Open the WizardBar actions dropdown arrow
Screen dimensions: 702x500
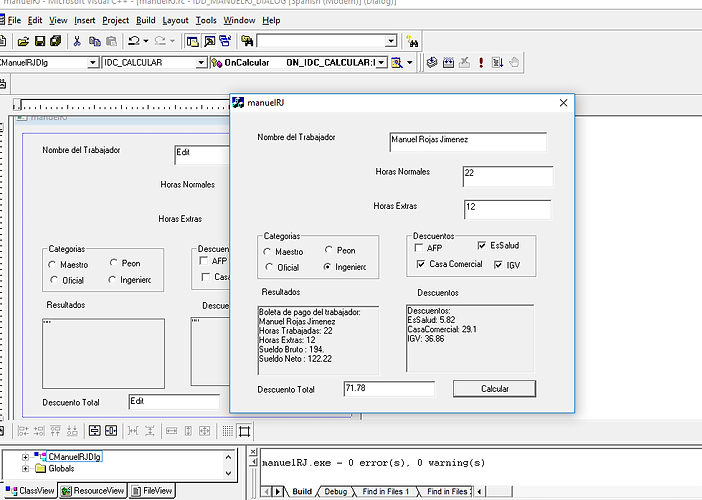point(409,62)
